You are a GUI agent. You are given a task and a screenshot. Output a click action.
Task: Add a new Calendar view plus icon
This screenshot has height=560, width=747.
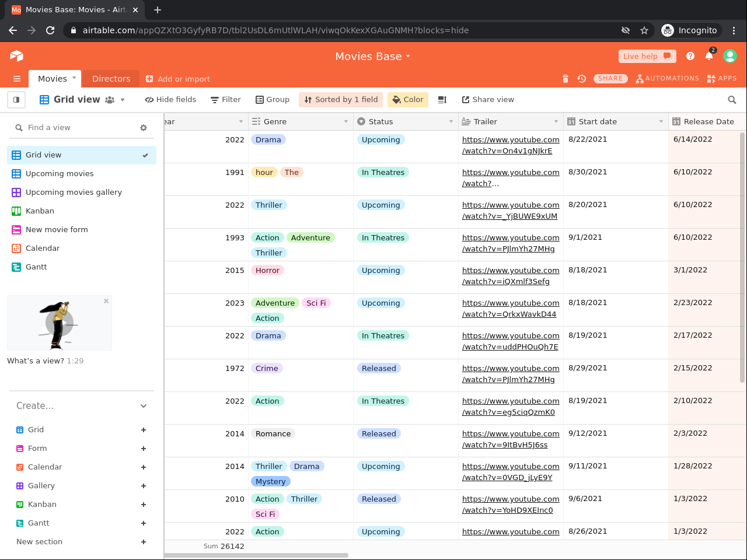click(x=144, y=467)
